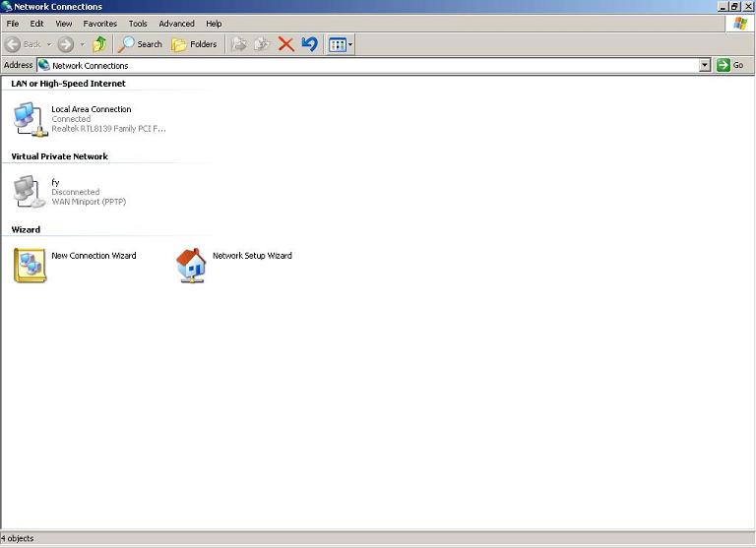The width and height of the screenshot is (756, 548).
Task: Click the '4 objects' status bar text
Action: click(x=18, y=538)
